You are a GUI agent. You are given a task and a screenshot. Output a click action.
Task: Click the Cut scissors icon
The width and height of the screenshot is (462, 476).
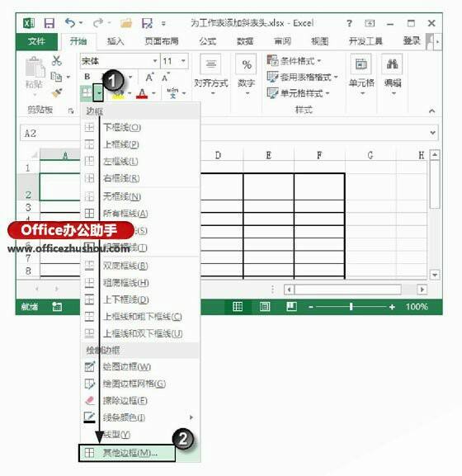(x=56, y=60)
